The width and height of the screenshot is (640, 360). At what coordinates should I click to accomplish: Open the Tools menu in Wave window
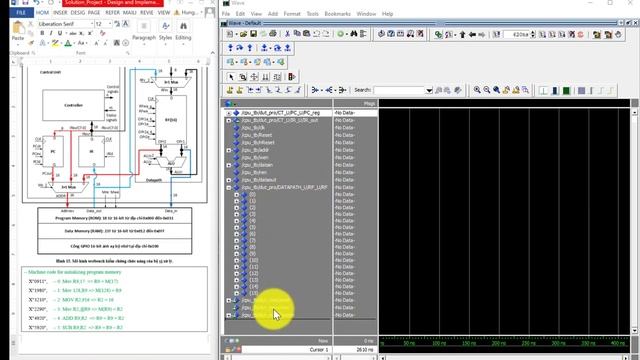[x=312, y=14]
